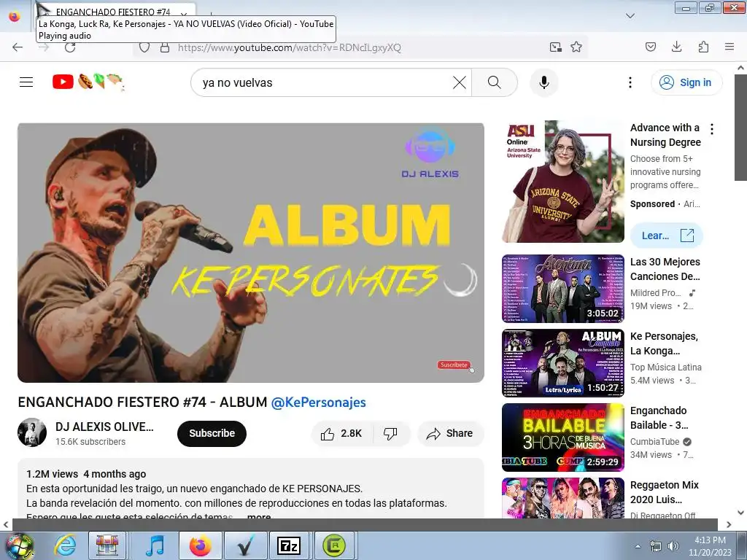Viewport: 747px width, 560px height.
Task: Open the network tray icon
Action: click(x=656, y=545)
